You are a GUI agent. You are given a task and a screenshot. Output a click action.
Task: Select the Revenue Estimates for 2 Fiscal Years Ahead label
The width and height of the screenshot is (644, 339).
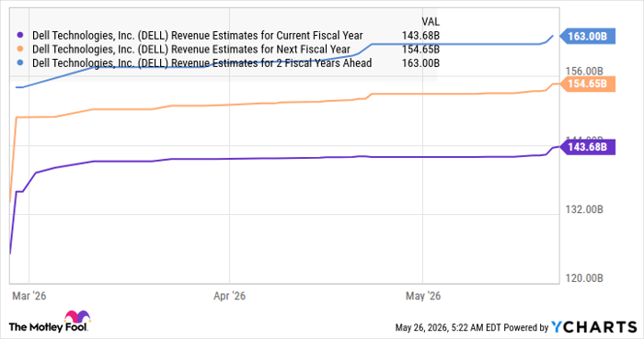point(202,62)
